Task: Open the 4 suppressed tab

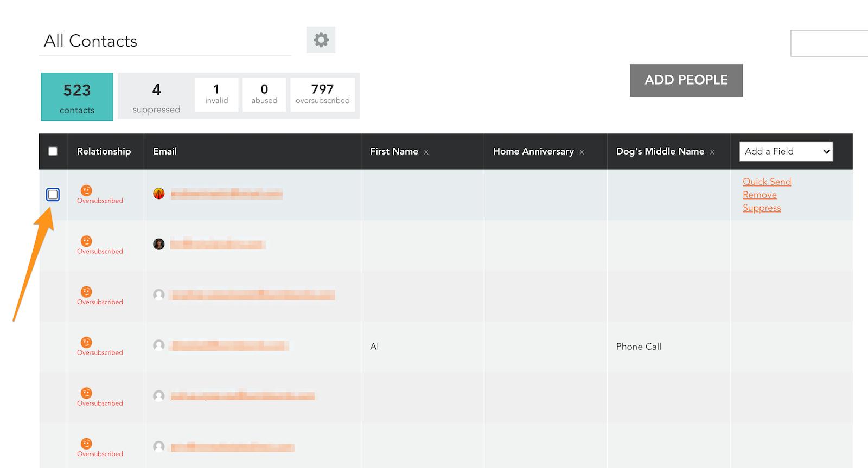Action: pos(156,97)
